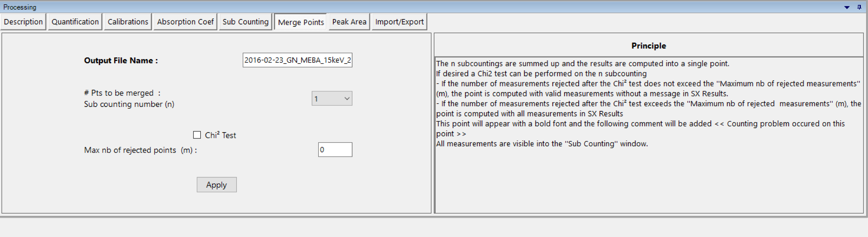The height and width of the screenshot is (237, 868).
Task: Open the Peak Area tab
Action: pos(349,22)
